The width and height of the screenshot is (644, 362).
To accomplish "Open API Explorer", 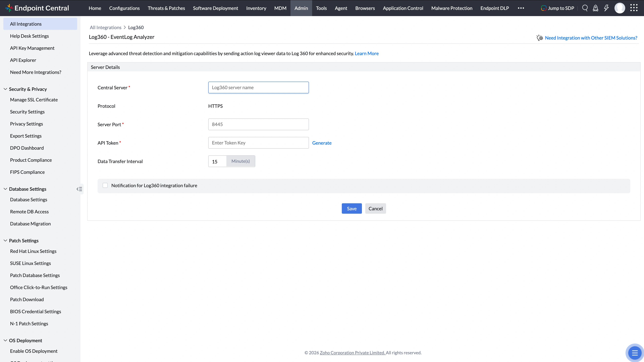I will [23, 60].
